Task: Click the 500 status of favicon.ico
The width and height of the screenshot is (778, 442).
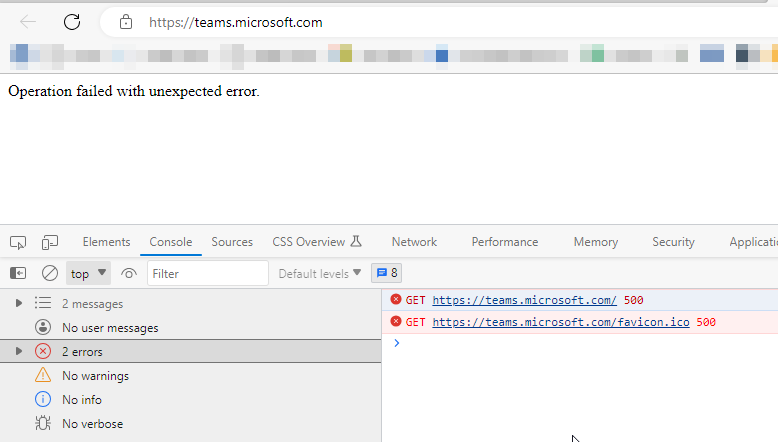Action: coord(706,322)
